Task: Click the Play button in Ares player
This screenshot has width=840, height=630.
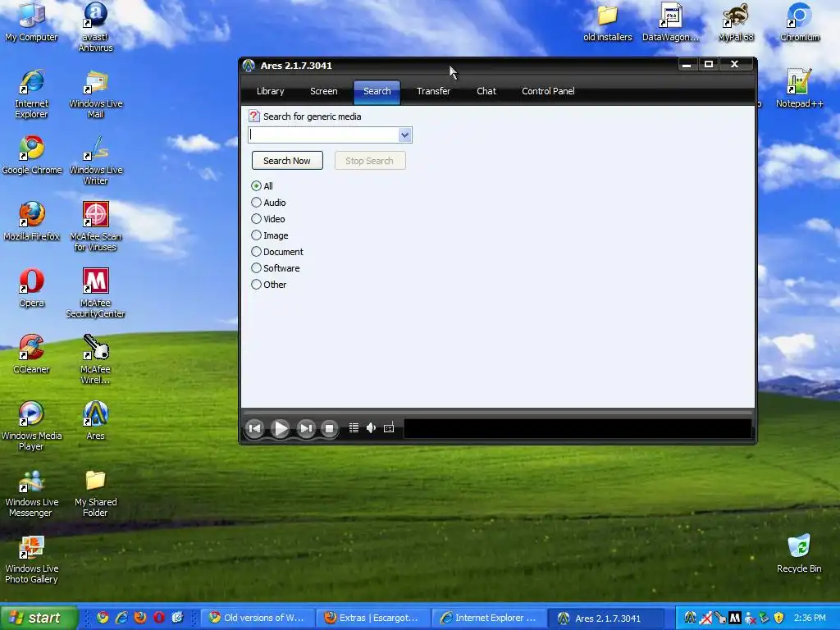Action: point(281,428)
